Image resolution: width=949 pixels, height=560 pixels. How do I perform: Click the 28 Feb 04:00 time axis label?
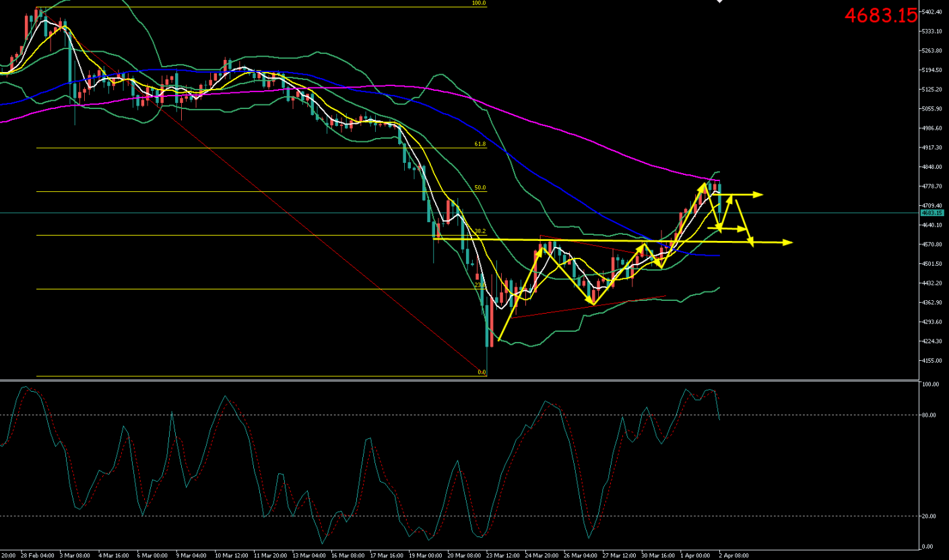[37, 556]
